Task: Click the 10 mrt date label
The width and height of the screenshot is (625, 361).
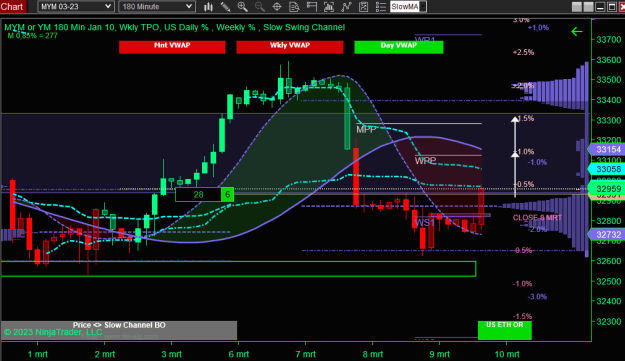Action: (507, 354)
